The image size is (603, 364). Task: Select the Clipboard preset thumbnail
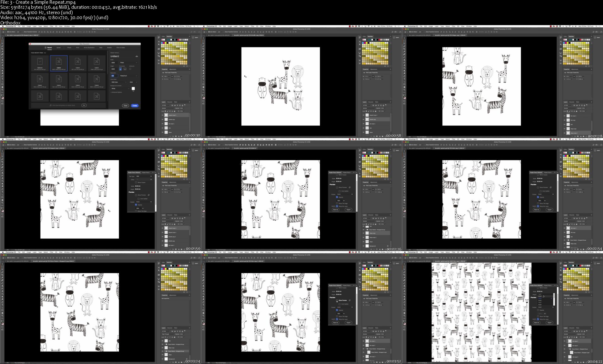[40, 63]
